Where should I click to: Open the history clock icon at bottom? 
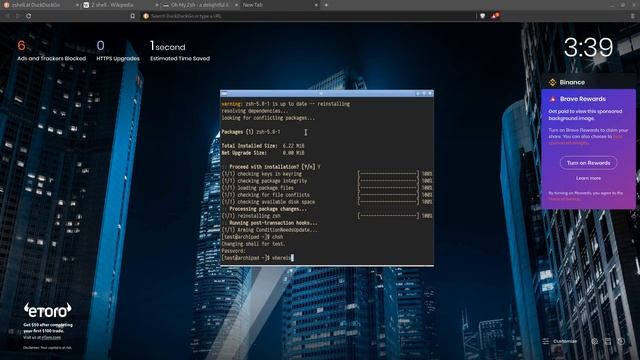[621, 341]
